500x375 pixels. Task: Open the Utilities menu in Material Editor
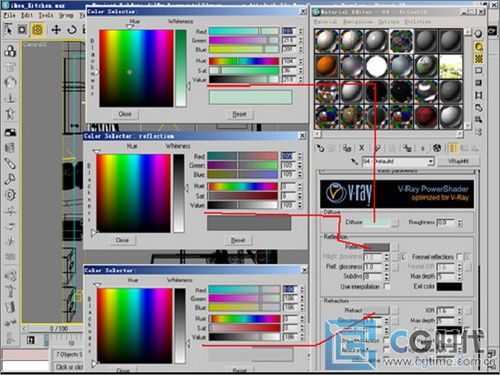click(418, 22)
